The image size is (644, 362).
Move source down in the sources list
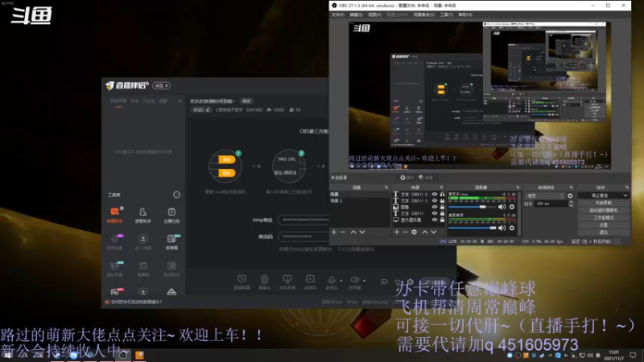(x=433, y=232)
